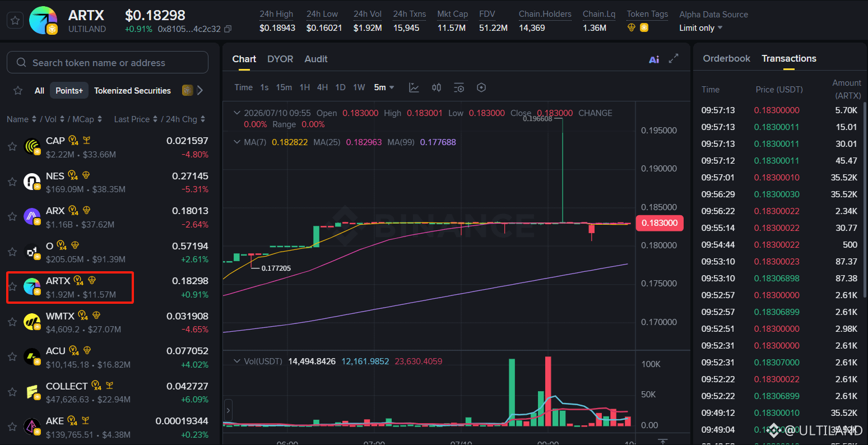This screenshot has width=868, height=445.
Task: Star the ACU token row
Action: pyautogui.click(x=12, y=357)
